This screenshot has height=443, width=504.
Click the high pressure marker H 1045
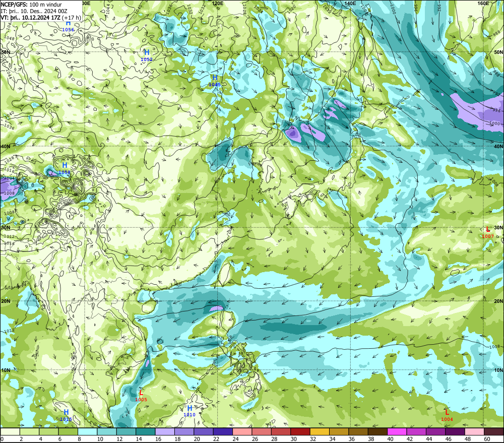(215, 81)
